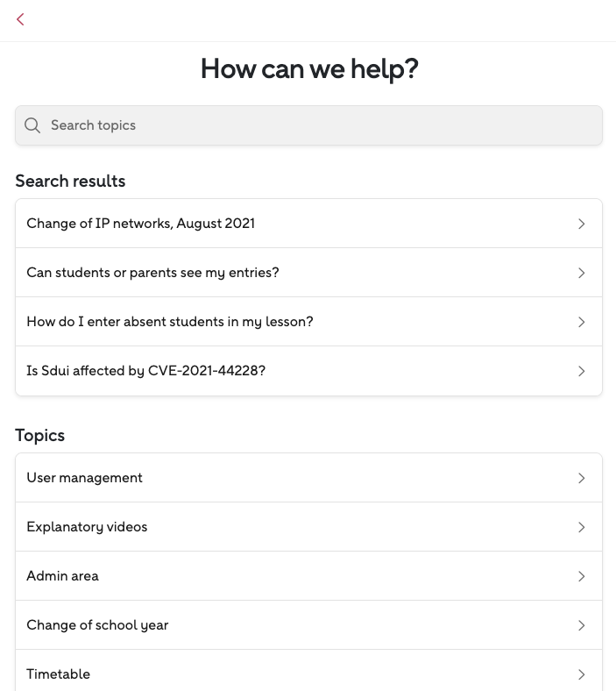
Task: Click into the Search topics field
Action: pyautogui.click(x=315, y=125)
